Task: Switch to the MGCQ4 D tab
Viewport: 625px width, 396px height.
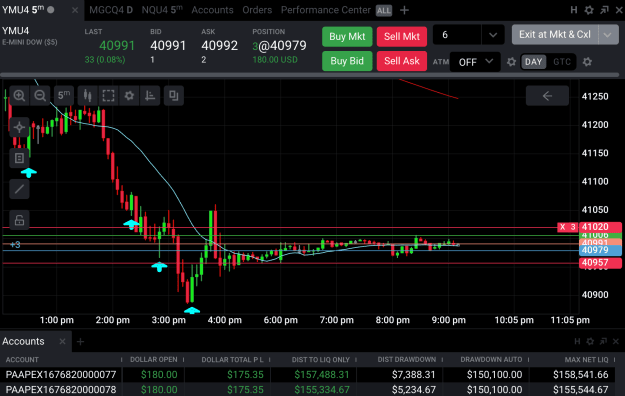Action: tap(111, 10)
